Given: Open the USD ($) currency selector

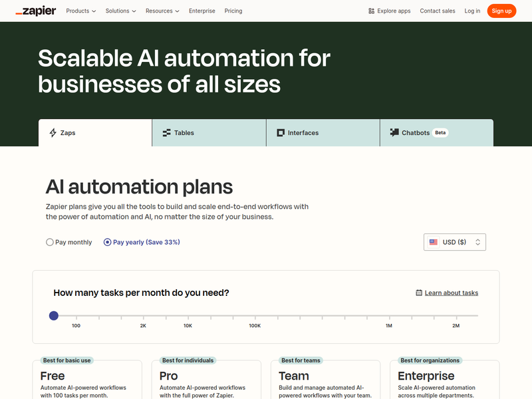Looking at the screenshot, I should coord(455,242).
